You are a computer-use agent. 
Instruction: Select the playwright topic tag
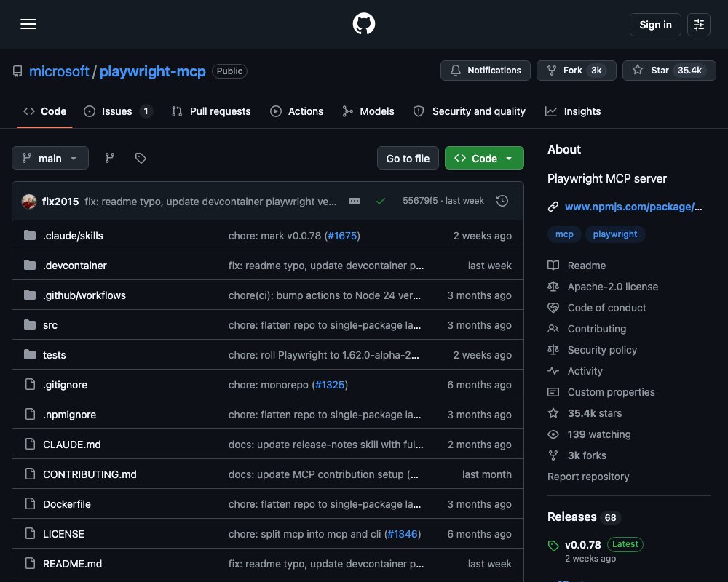(x=614, y=234)
